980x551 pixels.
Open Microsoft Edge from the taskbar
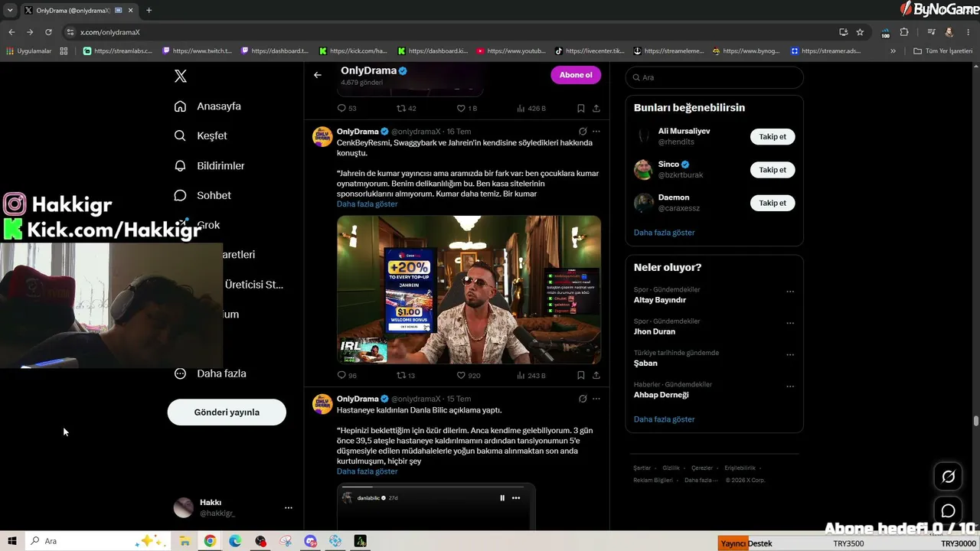pos(235,541)
